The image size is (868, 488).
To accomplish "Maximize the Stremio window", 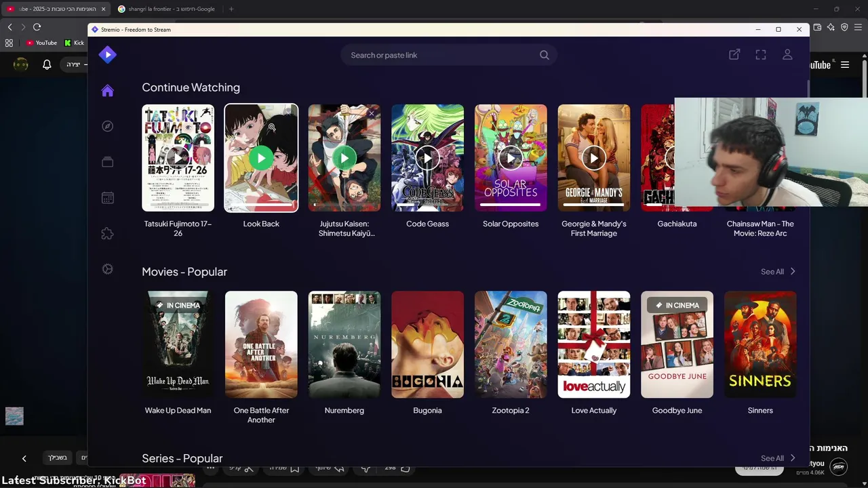I will (778, 29).
